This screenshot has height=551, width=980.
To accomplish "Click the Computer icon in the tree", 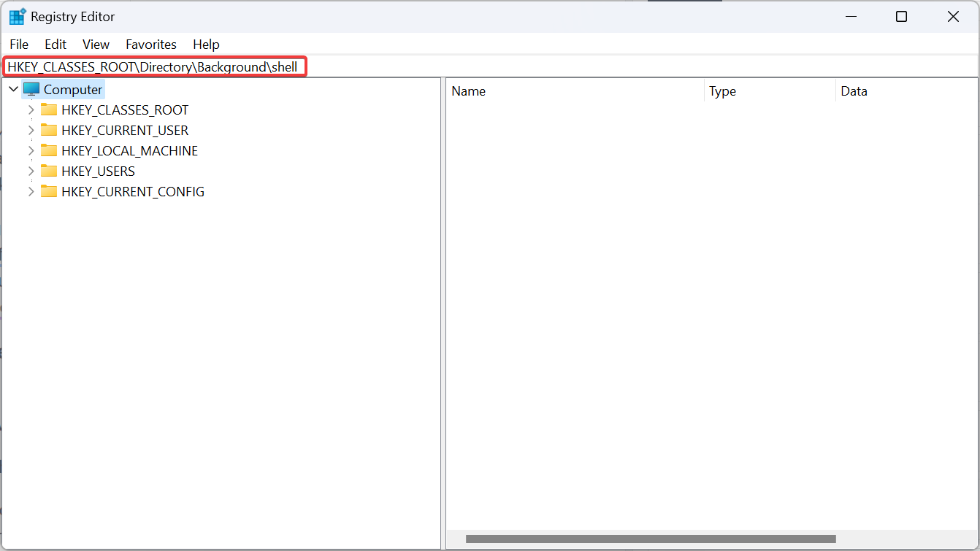I will click(31, 90).
